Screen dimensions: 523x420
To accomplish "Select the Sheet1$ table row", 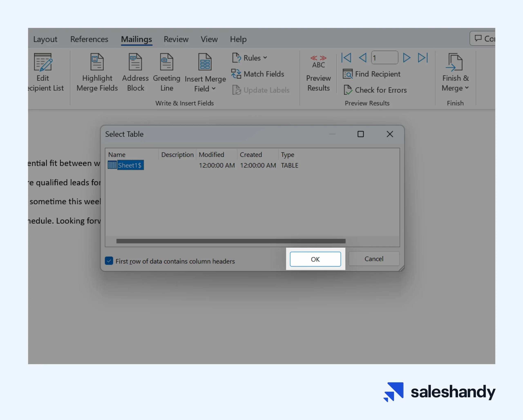I will (x=203, y=165).
